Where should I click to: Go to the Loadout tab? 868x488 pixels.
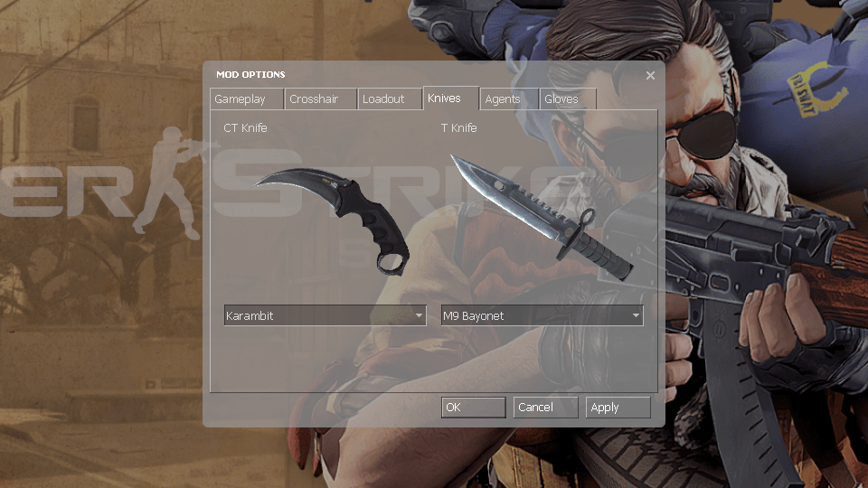click(x=383, y=99)
